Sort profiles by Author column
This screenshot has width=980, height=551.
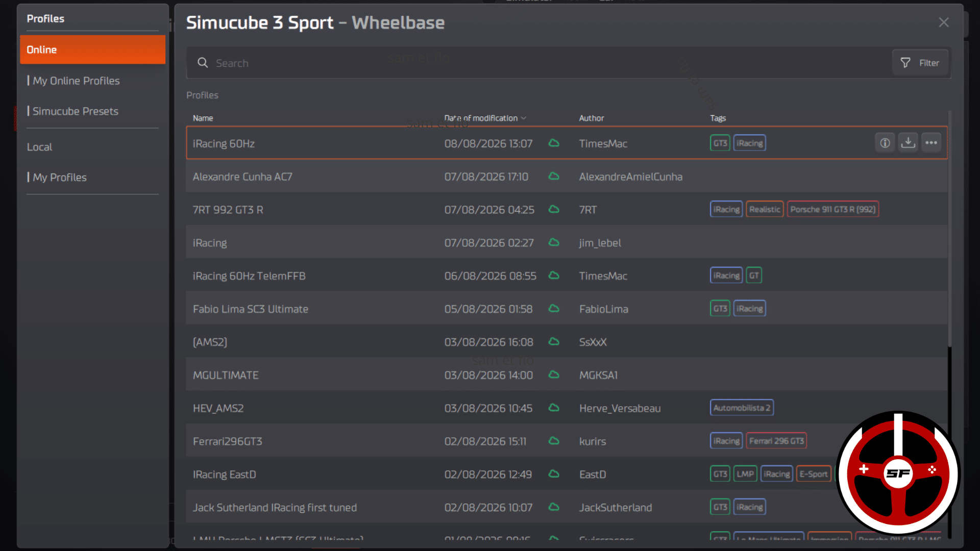(x=591, y=118)
